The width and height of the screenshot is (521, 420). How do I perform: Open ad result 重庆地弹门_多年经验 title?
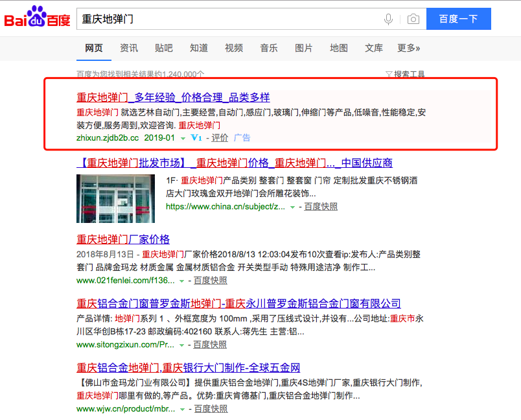point(173,97)
